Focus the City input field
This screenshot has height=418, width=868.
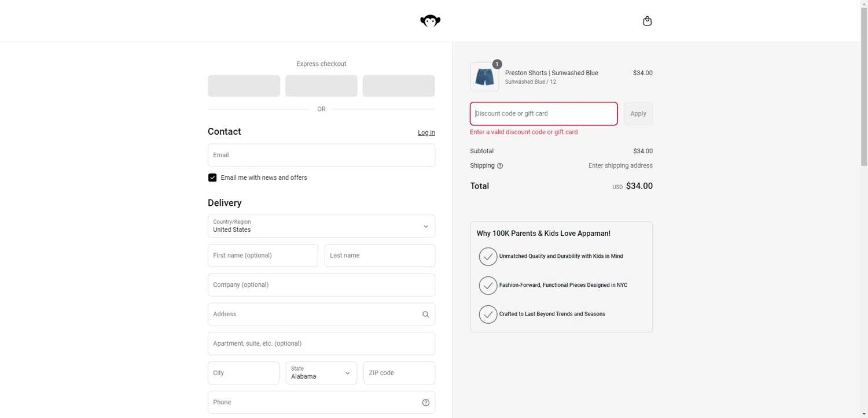[x=244, y=373]
